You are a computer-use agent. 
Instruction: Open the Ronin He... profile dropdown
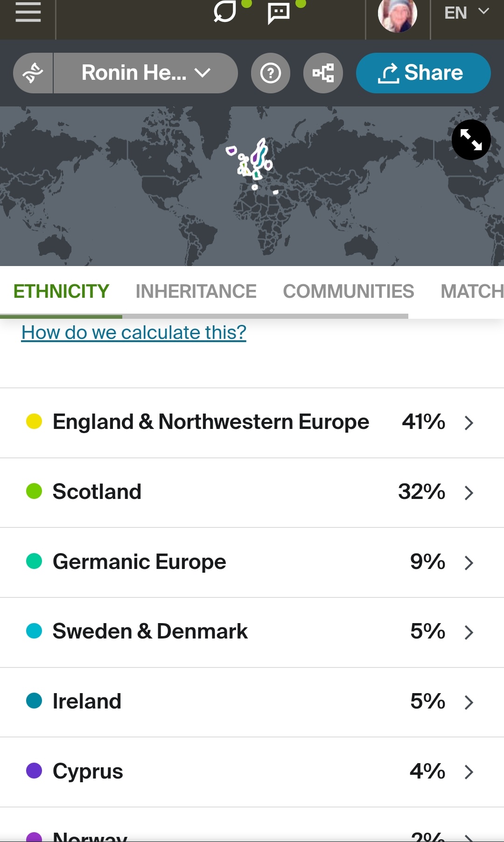tap(146, 73)
